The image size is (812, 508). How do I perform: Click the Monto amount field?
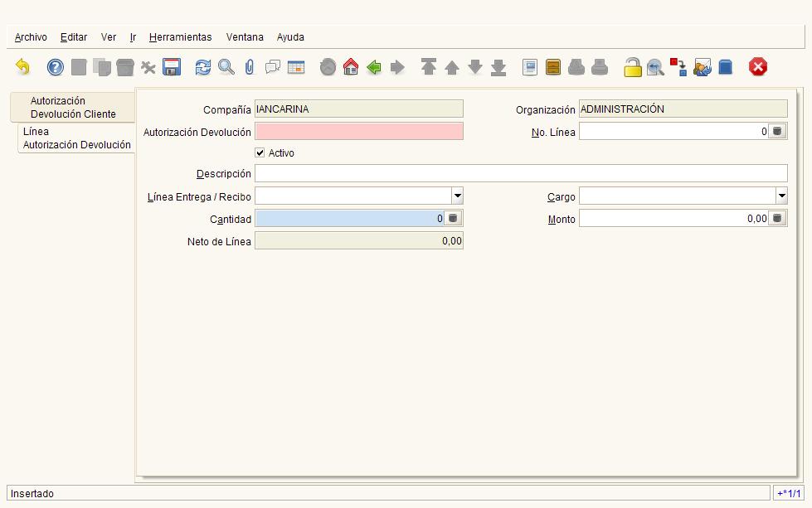[x=673, y=218]
